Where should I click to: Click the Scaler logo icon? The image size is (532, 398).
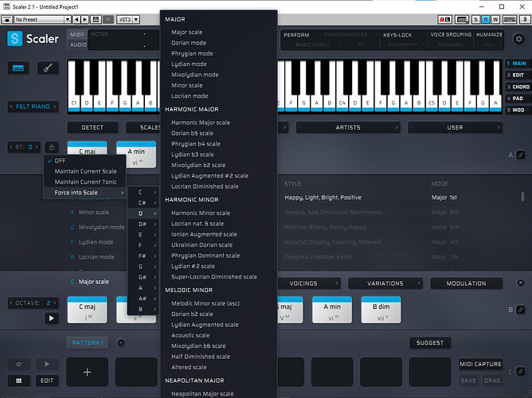pos(14,39)
